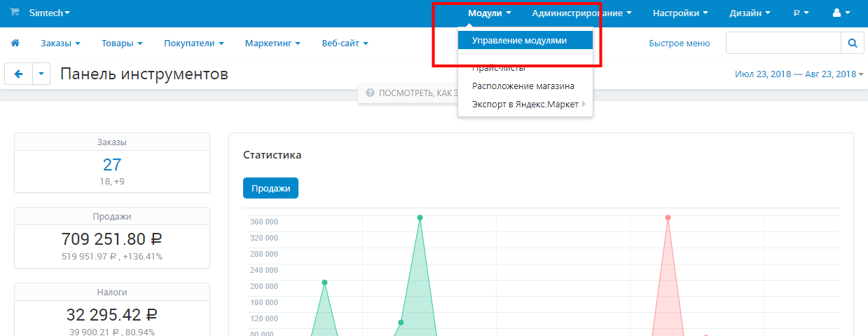Image resolution: width=868 pixels, height=336 pixels.
Task: Open orders count 27
Action: tap(112, 165)
